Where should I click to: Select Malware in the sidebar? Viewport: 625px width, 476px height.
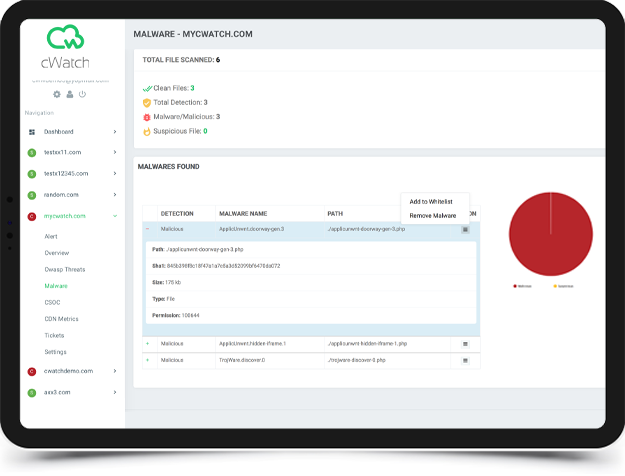coord(56,286)
